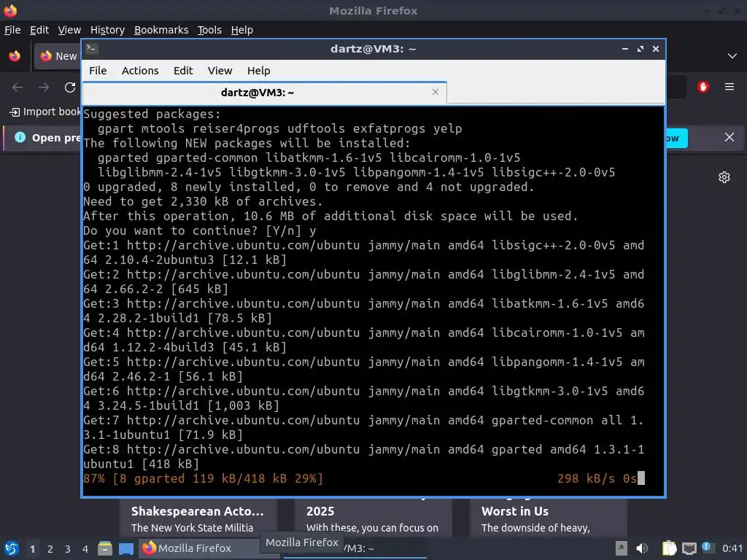The width and height of the screenshot is (747, 560).
Task: Switch to workspace 2
Action: point(50,549)
